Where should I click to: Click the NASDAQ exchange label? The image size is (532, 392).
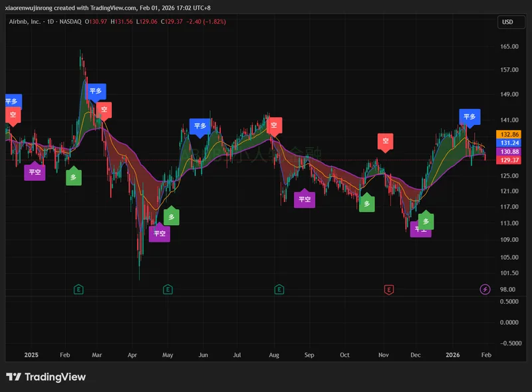(x=70, y=22)
